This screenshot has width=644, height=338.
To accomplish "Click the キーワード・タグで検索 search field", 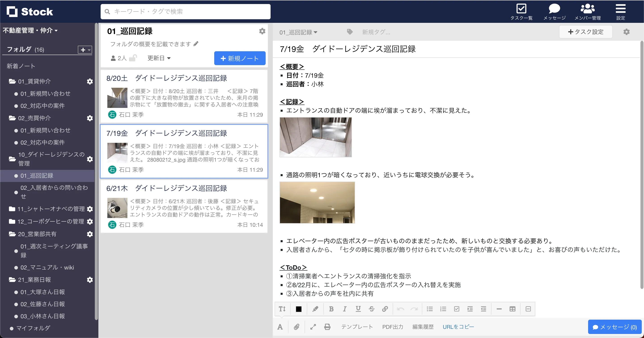I will tap(185, 11).
